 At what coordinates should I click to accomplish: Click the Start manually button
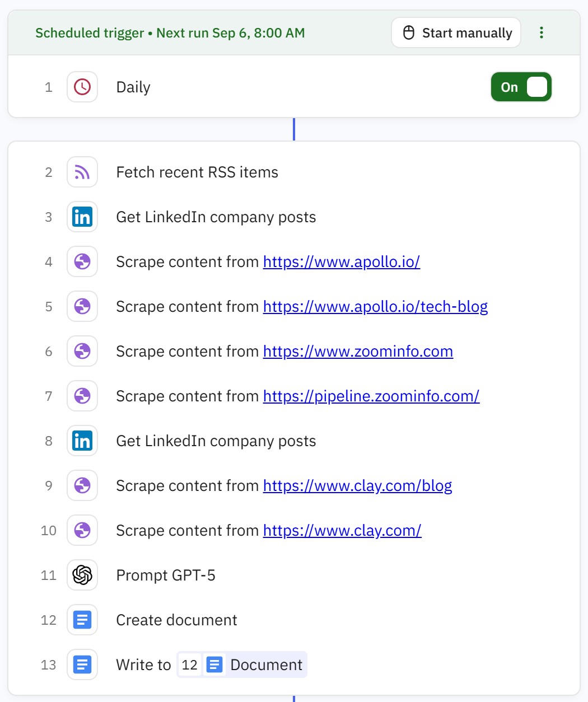click(x=456, y=32)
